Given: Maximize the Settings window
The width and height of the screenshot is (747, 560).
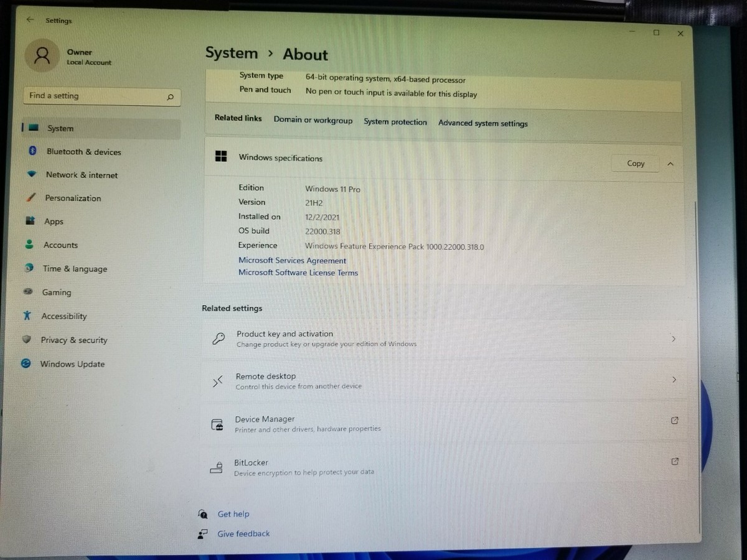Looking at the screenshot, I should coord(656,32).
